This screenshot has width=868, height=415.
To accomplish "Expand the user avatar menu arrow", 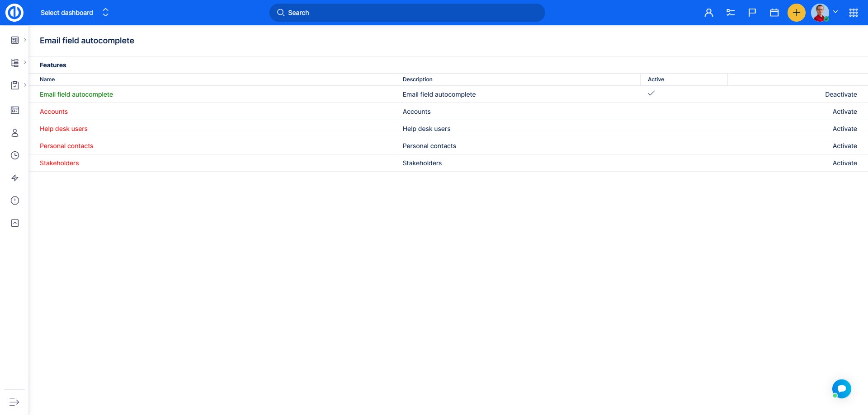I will point(835,12).
